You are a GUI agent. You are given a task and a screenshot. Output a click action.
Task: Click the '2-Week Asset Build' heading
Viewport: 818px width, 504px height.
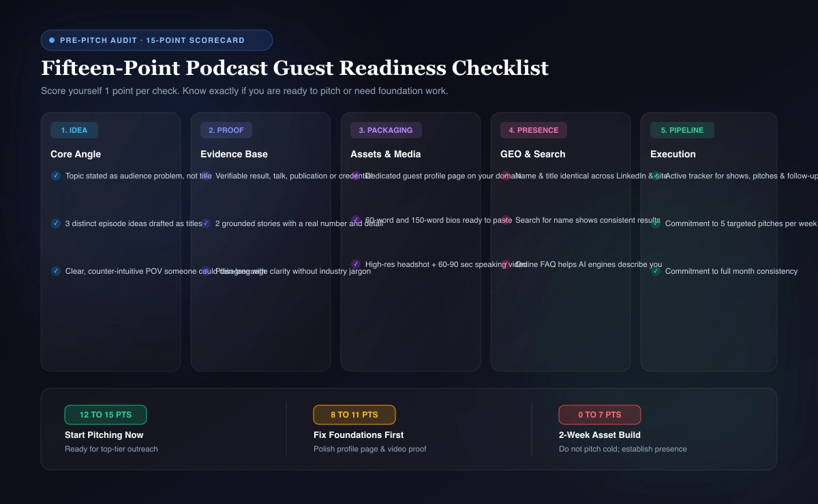(x=600, y=435)
